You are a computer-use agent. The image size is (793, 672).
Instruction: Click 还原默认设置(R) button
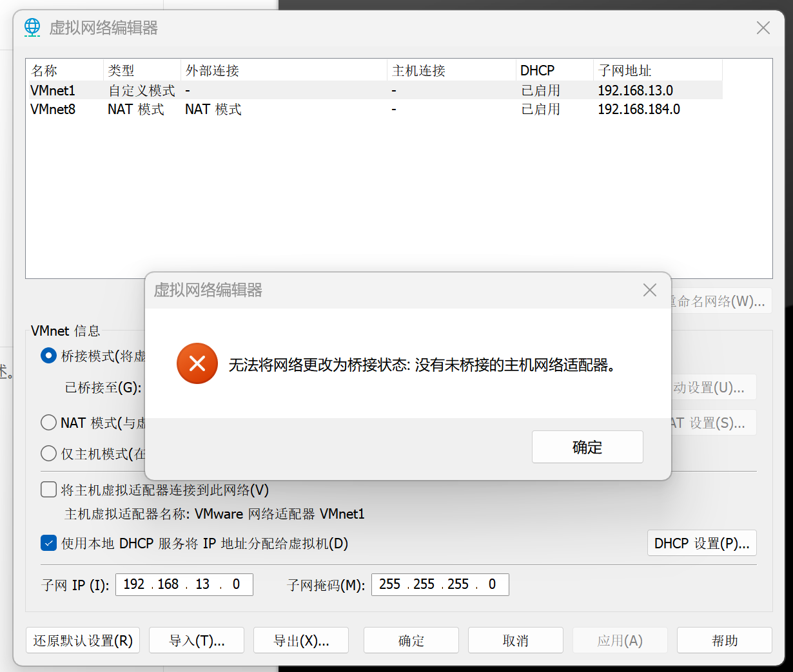[83, 640]
